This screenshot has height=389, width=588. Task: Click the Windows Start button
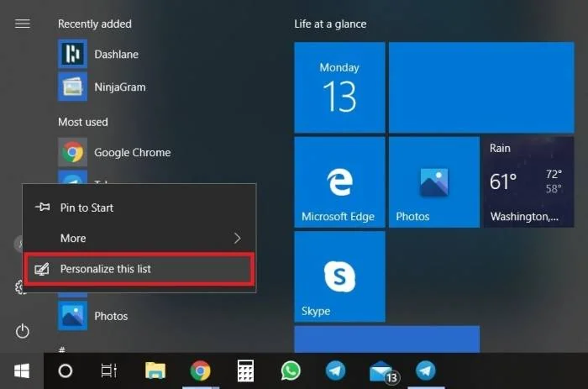(x=22, y=371)
